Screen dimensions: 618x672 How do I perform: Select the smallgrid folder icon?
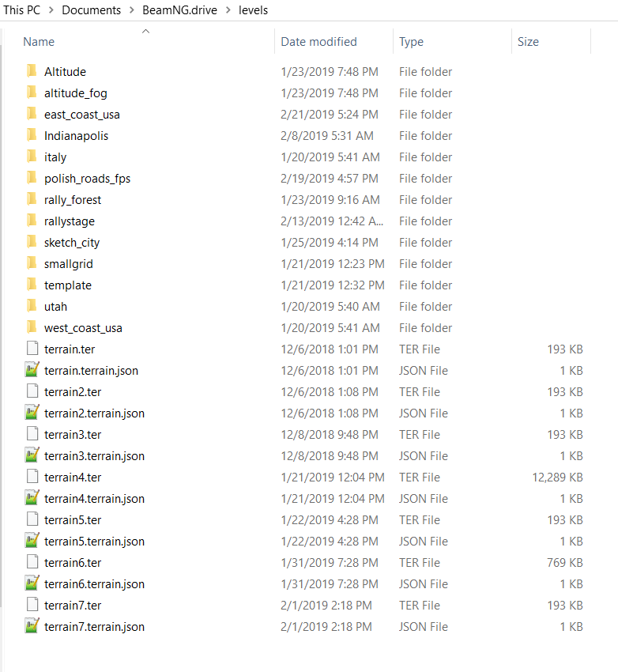click(32, 263)
